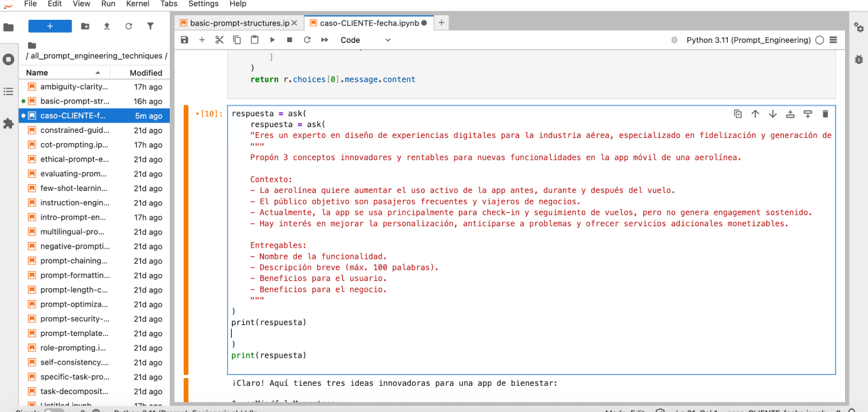Click the blue new launcher plus button
868x412 pixels.
click(50, 26)
